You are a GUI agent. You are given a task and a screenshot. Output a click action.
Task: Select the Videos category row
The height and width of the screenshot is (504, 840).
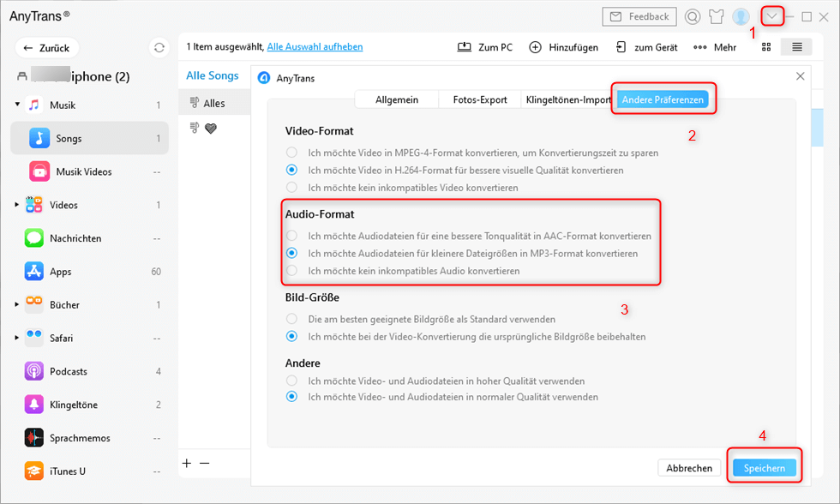[x=89, y=205]
